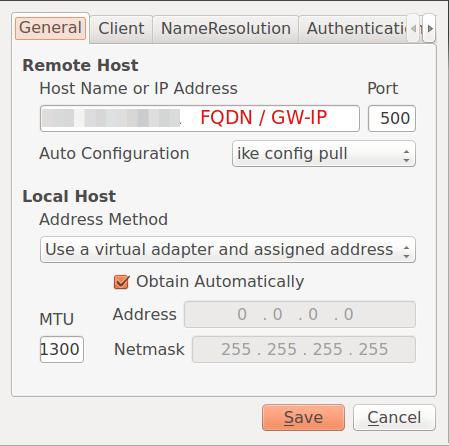Click the first octet of the Address field
The height and width of the screenshot is (446, 449).
click(242, 314)
